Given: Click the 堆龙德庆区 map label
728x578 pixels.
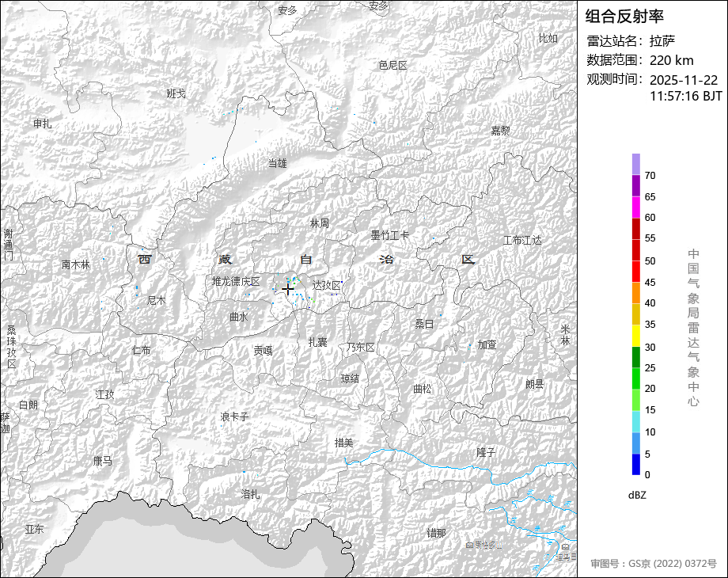Looking at the screenshot, I should pyautogui.click(x=236, y=281).
